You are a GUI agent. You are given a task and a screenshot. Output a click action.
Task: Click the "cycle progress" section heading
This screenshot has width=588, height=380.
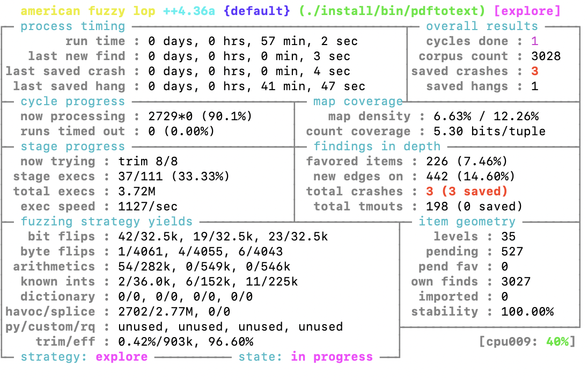73,101
